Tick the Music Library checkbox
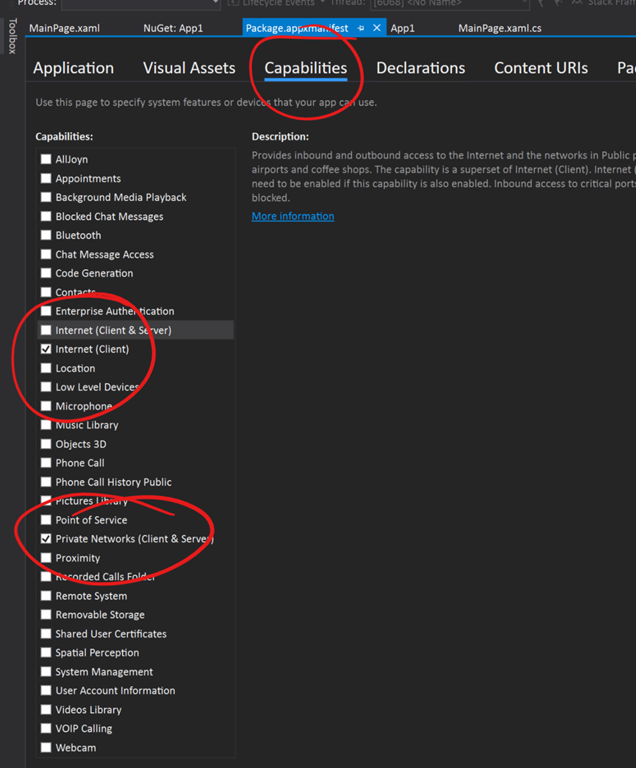The height and width of the screenshot is (768, 636). pos(46,425)
